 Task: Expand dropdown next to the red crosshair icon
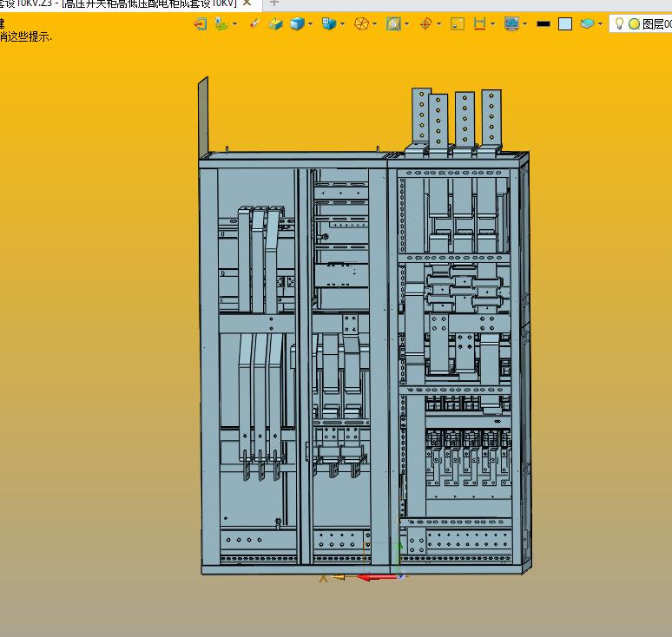click(x=438, y=24)
